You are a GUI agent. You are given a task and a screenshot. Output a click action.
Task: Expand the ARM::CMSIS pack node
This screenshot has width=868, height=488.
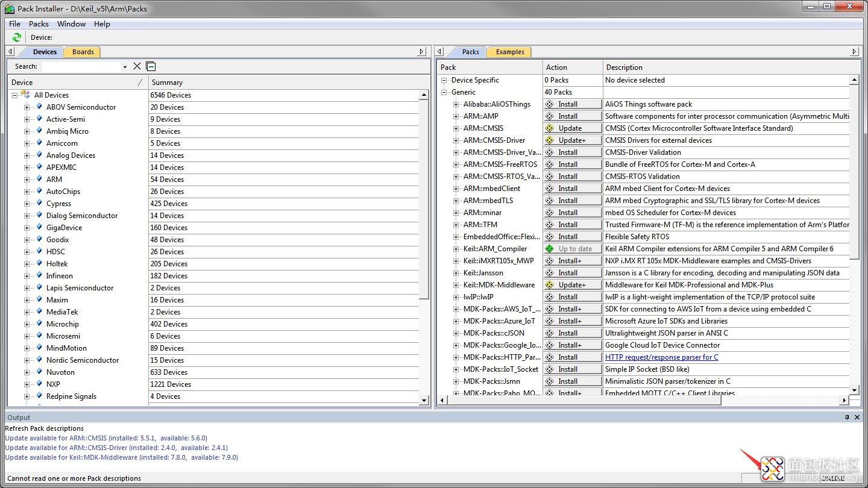[x=456, y=128]
